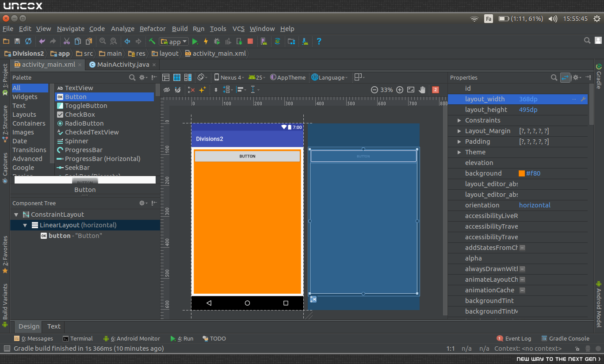Open Project Structure icon
This screenshot has width=604, height=364.
click(291, 41)
